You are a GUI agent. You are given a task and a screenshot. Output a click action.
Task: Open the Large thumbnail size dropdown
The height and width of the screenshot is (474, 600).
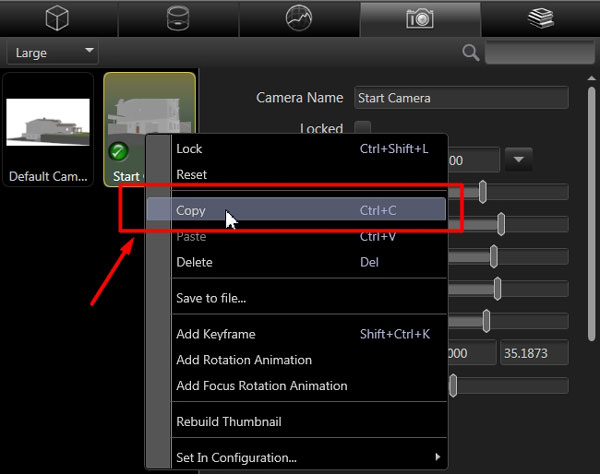click(x=52, y=52)
